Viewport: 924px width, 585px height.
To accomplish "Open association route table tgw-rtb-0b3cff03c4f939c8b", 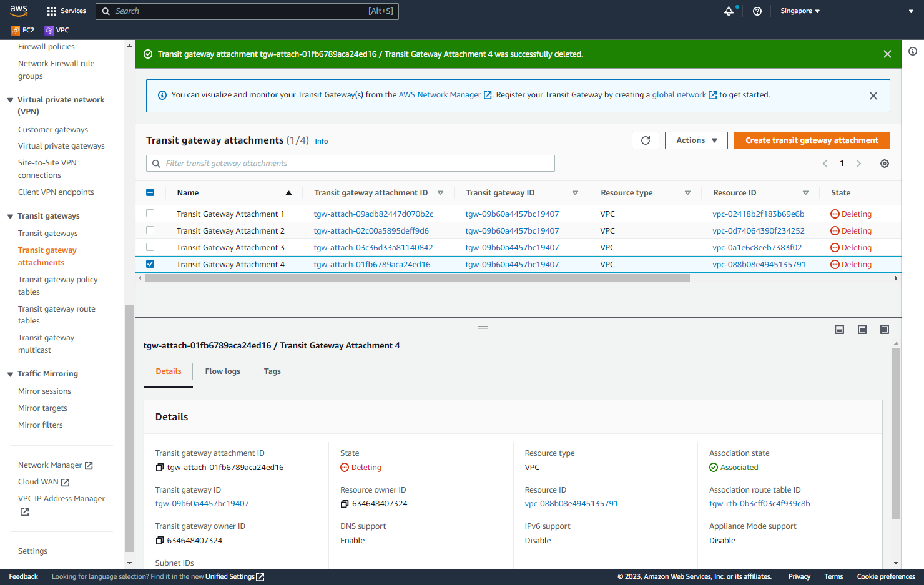I will click(760, 504).
